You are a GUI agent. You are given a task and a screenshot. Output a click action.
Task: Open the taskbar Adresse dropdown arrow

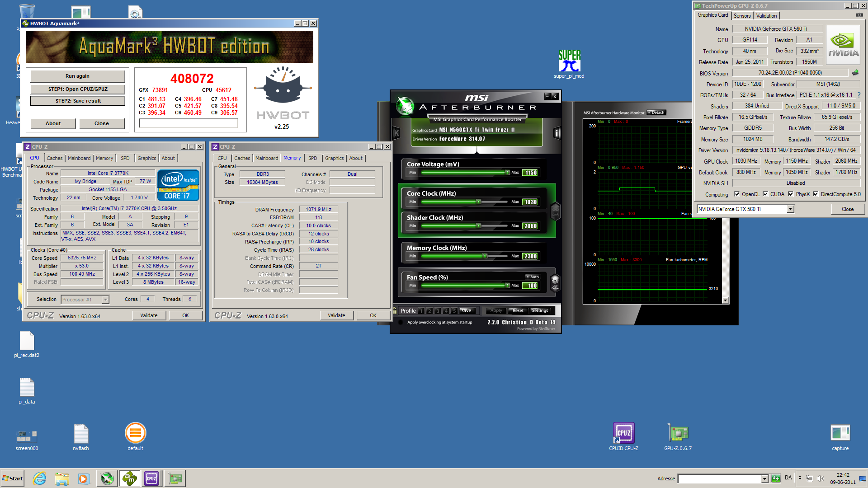(764, 479)
